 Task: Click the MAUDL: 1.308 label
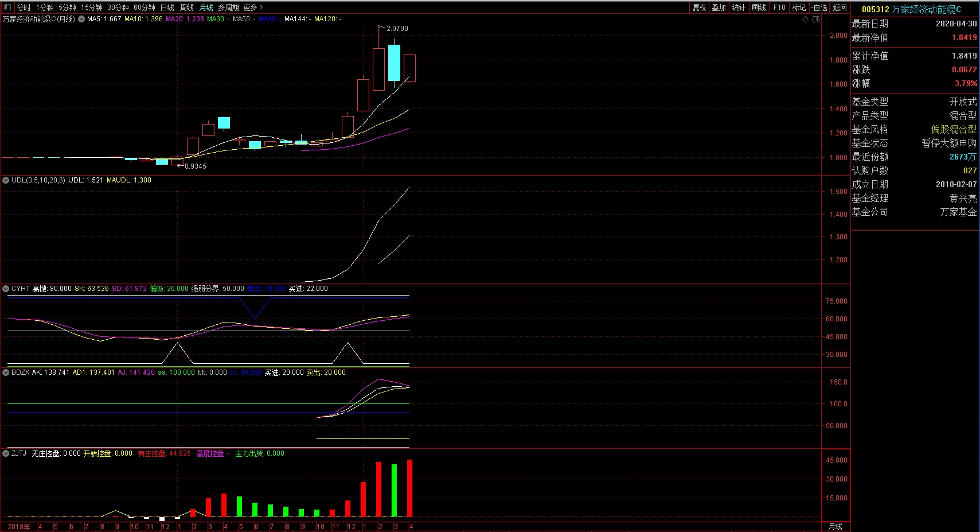[129, 180]
